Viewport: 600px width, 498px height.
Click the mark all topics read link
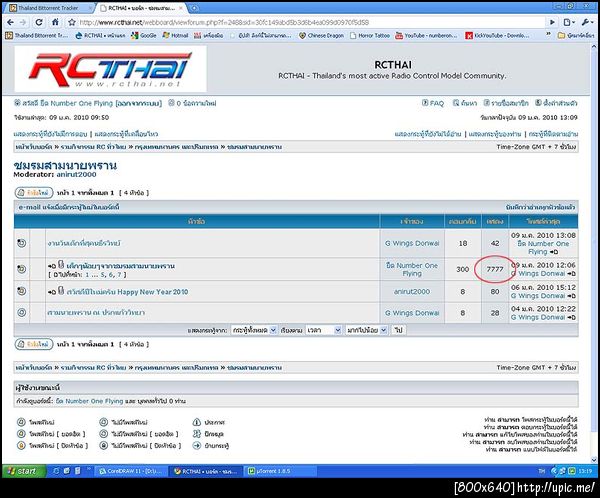540,207
